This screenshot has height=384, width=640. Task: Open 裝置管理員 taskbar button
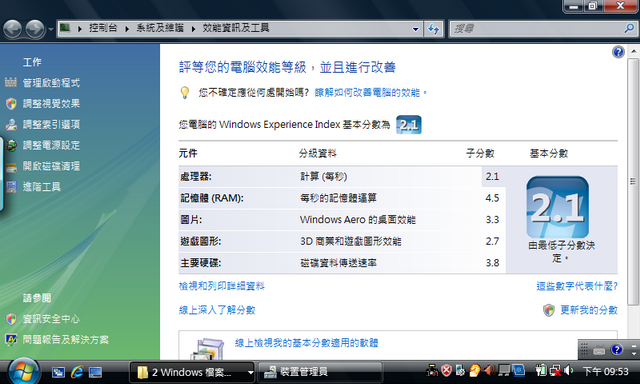320,372
